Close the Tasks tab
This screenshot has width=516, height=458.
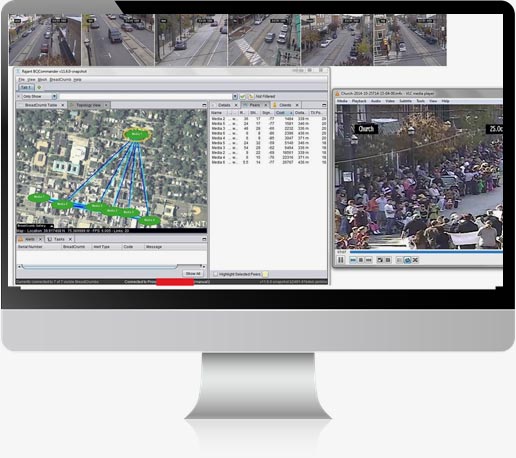70,239
